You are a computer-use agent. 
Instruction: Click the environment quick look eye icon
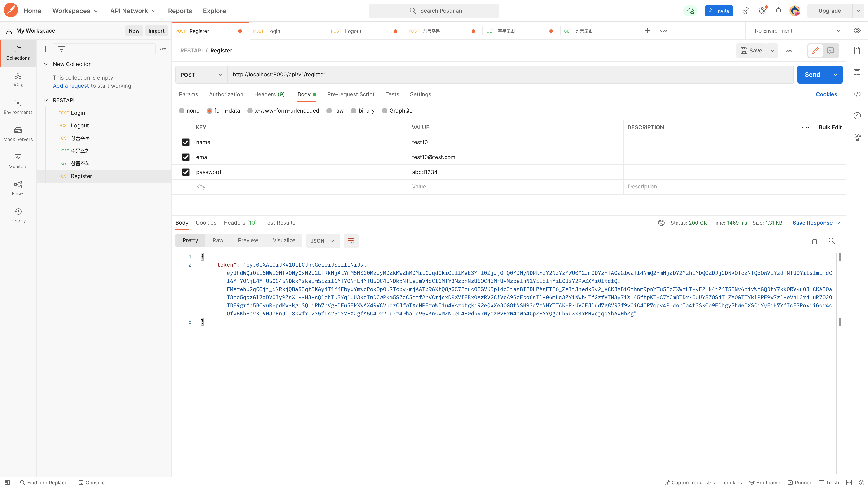click(857, 31)
